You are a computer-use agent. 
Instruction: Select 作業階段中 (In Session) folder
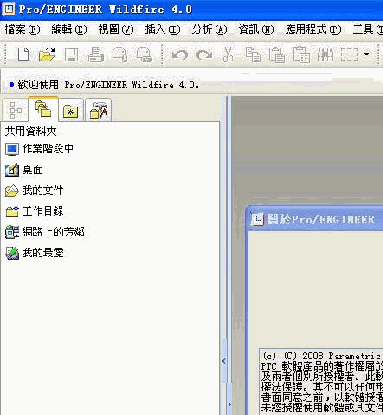tap(39, 149)
